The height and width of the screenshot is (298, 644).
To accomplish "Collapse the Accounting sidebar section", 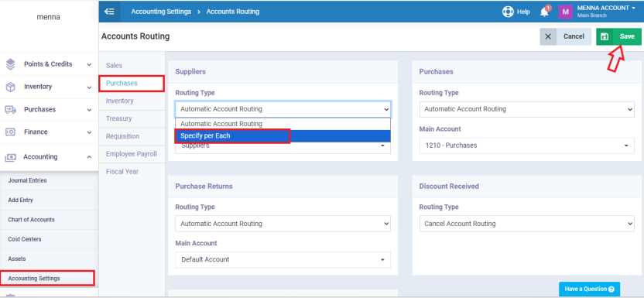I will (89, 157).
